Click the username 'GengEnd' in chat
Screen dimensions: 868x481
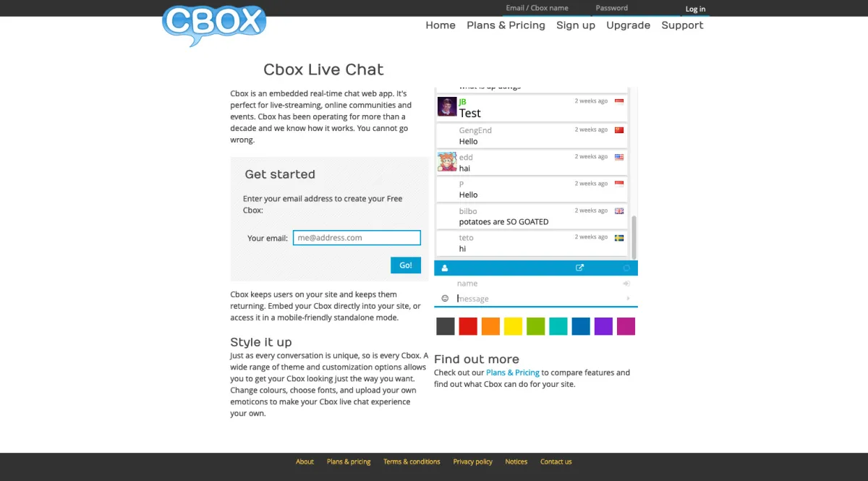pos(475,130)
